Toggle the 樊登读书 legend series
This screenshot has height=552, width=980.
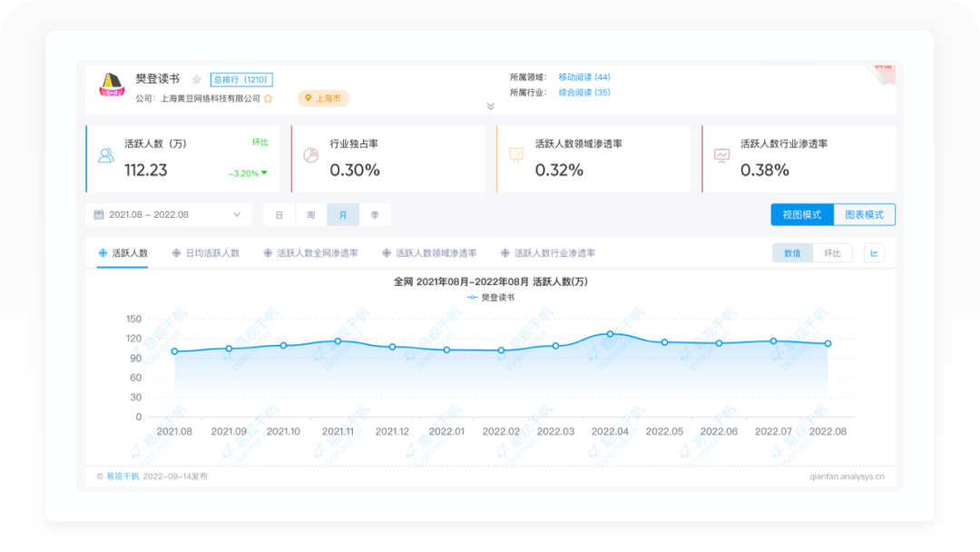(x=491, y=298)
